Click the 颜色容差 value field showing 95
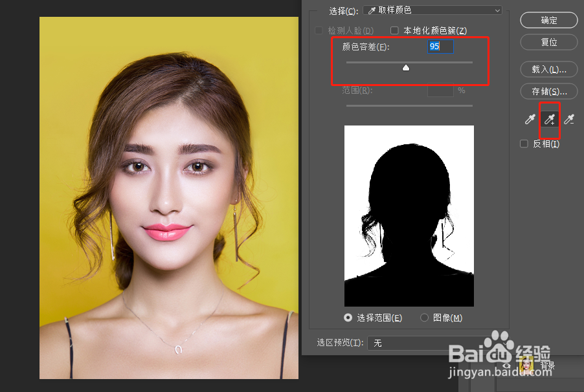This screenshot has height=392, width=584. 440,46
